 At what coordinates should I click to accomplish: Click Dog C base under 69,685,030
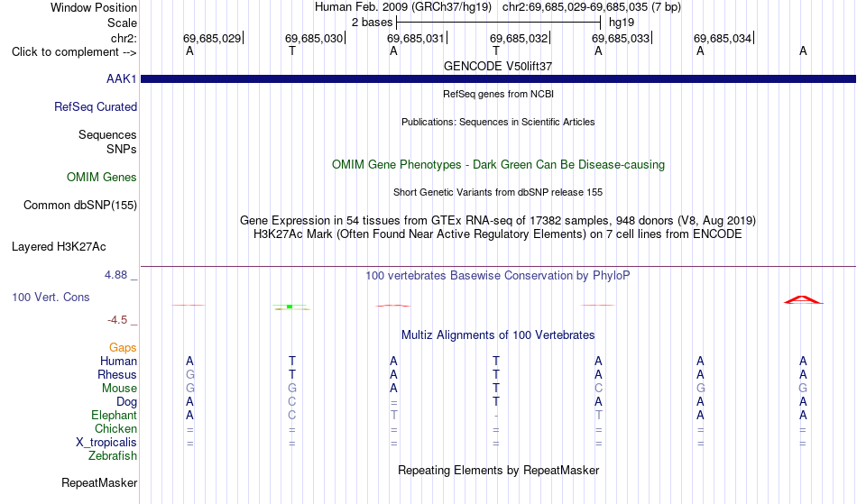[292, 402]
